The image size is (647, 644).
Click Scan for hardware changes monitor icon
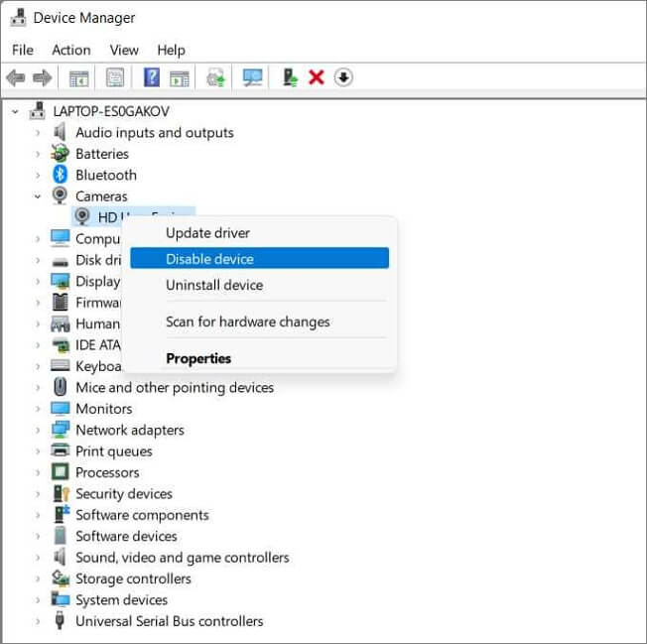(x=252, y=77)
